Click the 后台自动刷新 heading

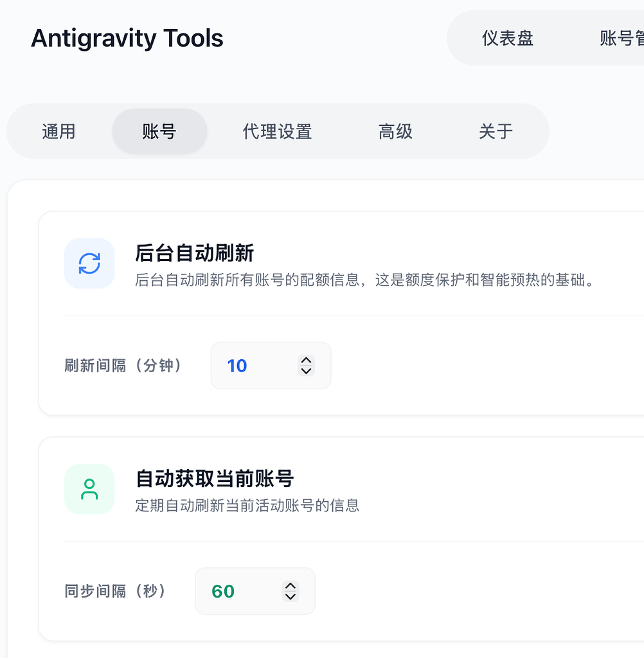[x=194, y=253]
